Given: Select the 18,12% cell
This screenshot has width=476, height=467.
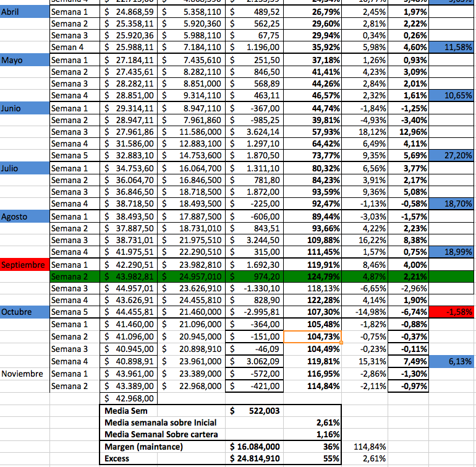Looking at the screenshot, I should (365, 132).
